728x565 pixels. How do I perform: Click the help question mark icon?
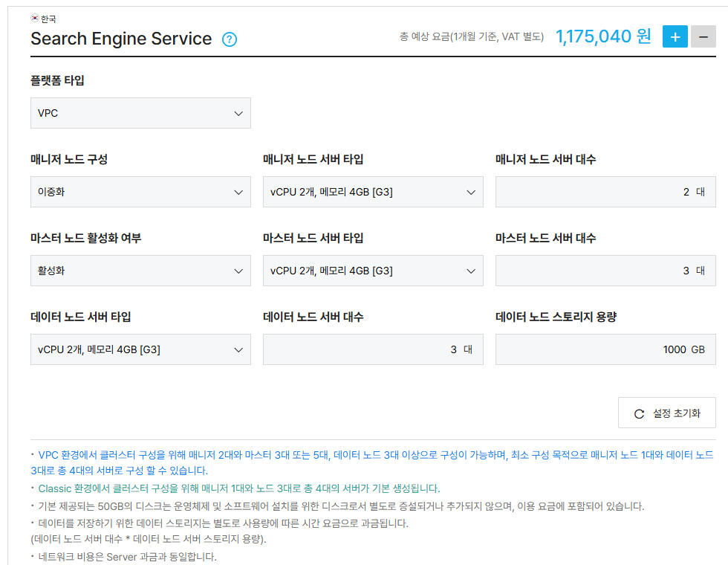click(230, 39)
